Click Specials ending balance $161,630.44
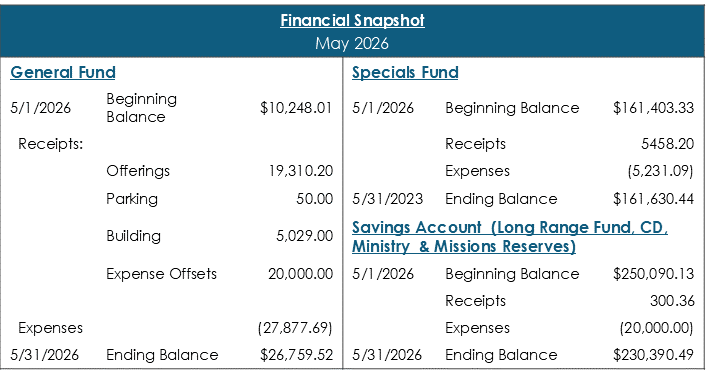The image size is (707, 371). [x=653, y=199]
